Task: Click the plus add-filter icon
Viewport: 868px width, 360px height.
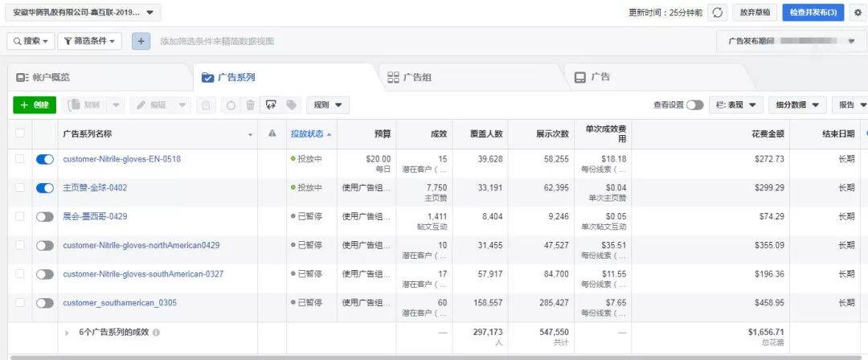Action: [141, 41]
